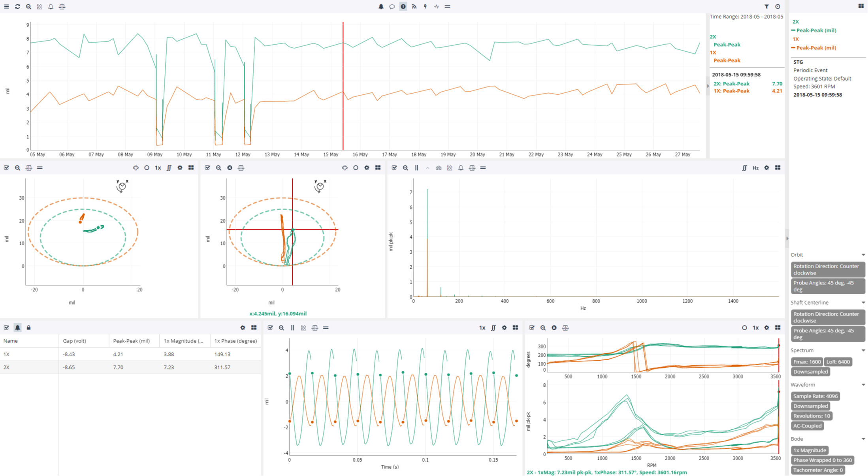Click the speedometer gauge icon on spectrum toolbar
The image size is (868, 476).
439,168
